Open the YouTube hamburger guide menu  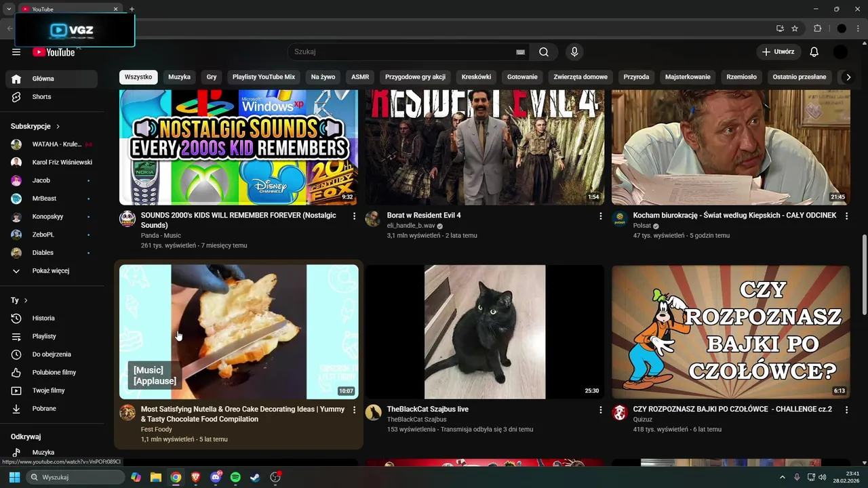(x=16, y=52)
